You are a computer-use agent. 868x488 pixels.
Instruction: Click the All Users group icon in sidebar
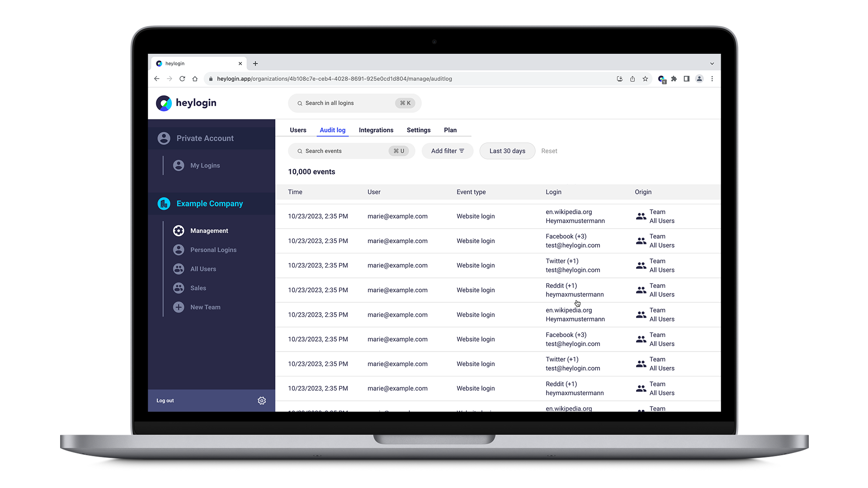click(x=179, y=269)
